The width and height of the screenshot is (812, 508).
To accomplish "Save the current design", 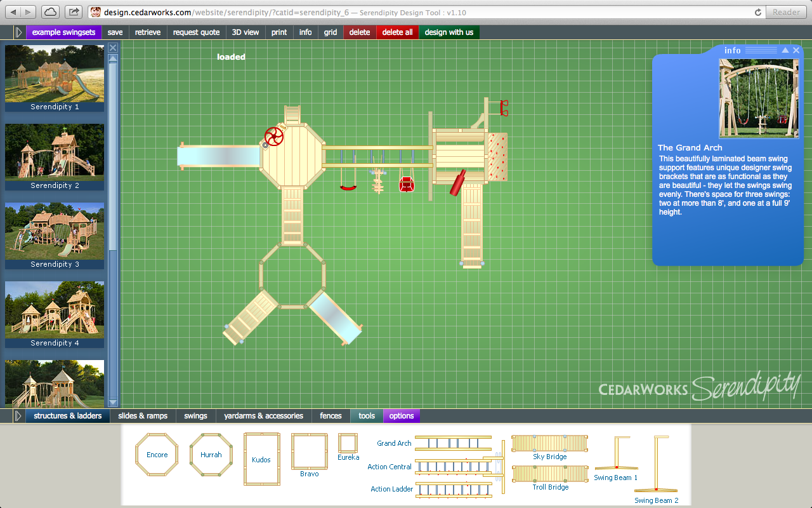I will click(115, 32).
